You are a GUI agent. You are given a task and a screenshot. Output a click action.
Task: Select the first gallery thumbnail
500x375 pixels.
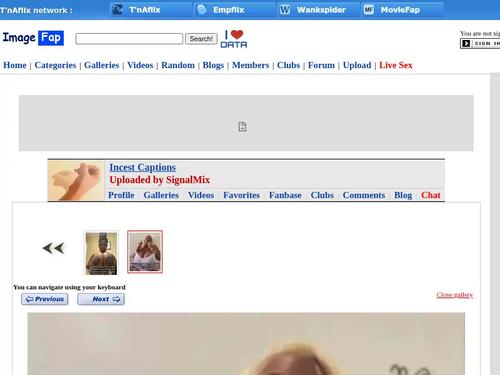[101, 253]
